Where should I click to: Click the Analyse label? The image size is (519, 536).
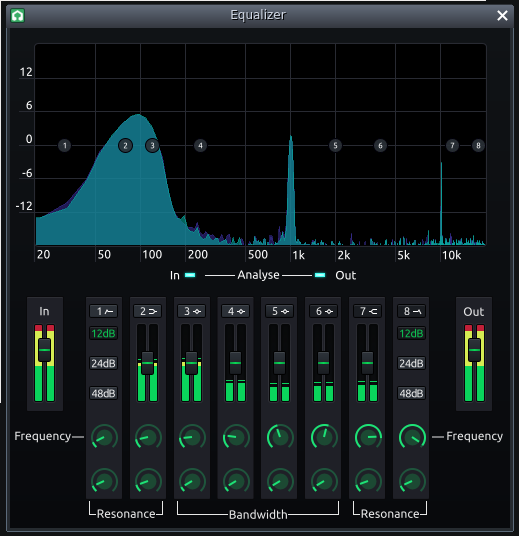258,275
